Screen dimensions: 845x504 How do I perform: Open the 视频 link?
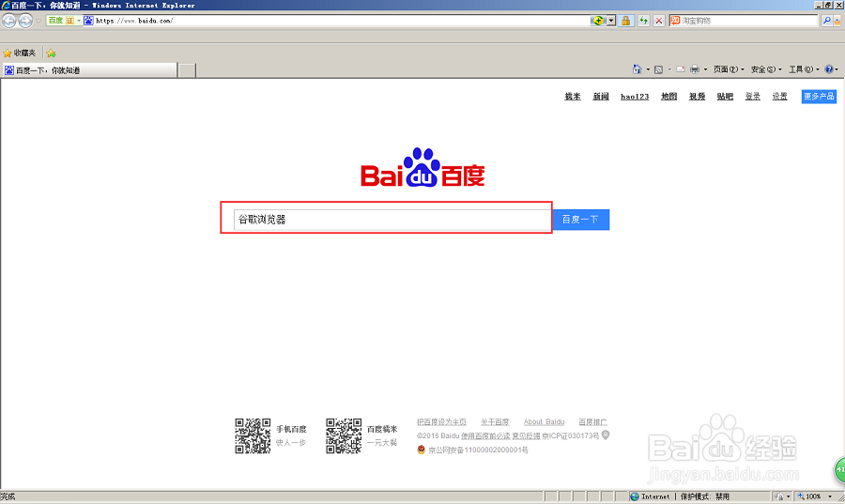click(x=697, y=97)
